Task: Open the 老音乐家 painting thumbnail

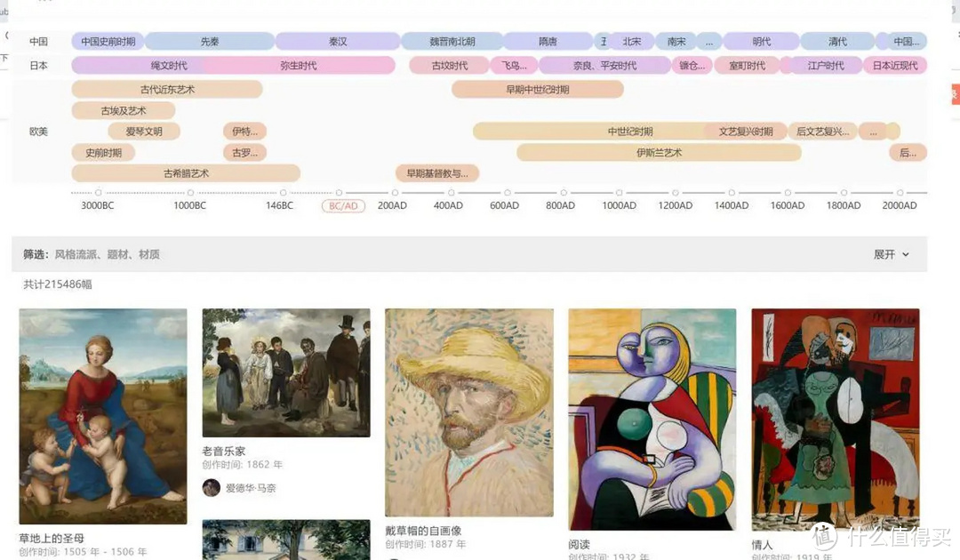Action: (286, 372)
